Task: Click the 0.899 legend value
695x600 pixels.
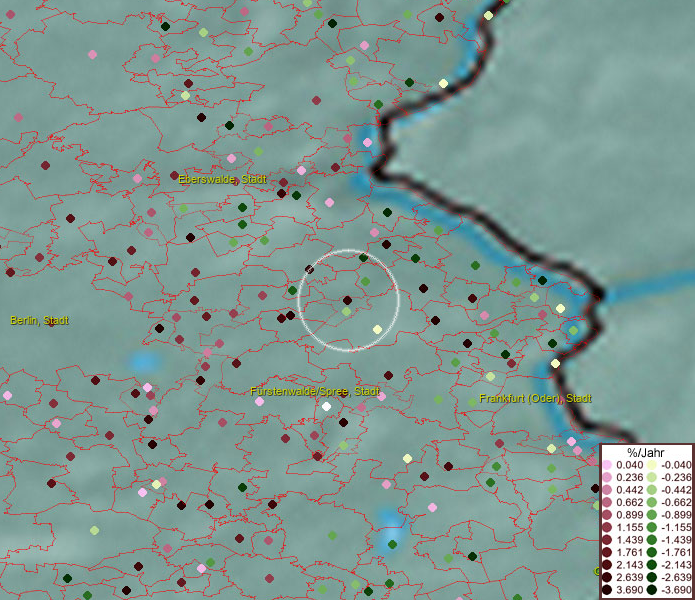Action: click(x=629, y=515)
